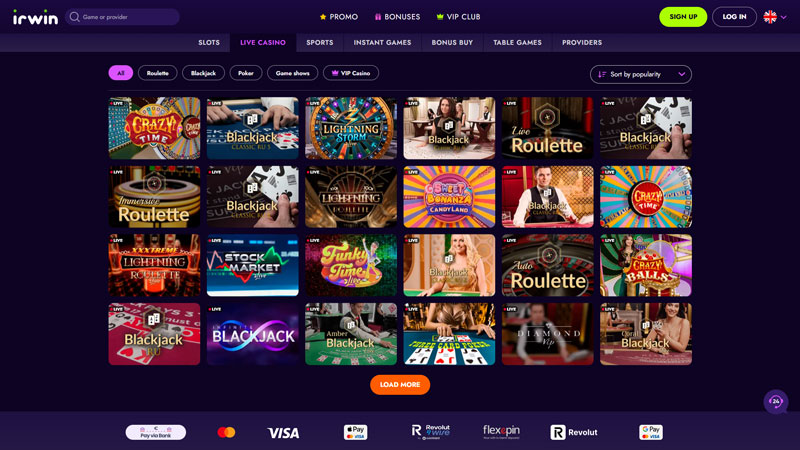Click the Mastercard payment logo

coord(226,432)
